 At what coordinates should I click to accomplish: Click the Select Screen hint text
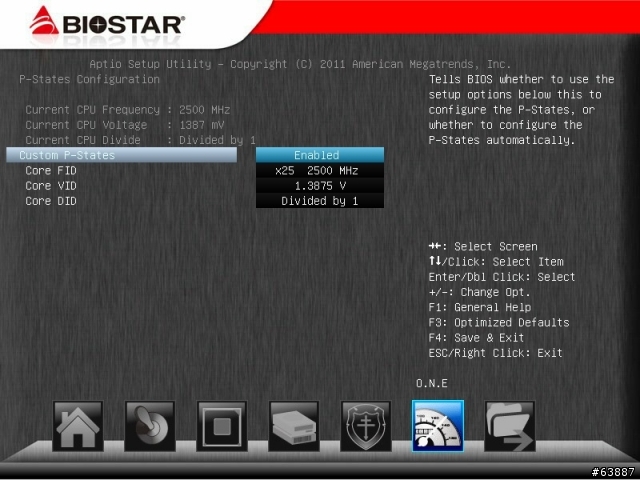click(496, 247)
